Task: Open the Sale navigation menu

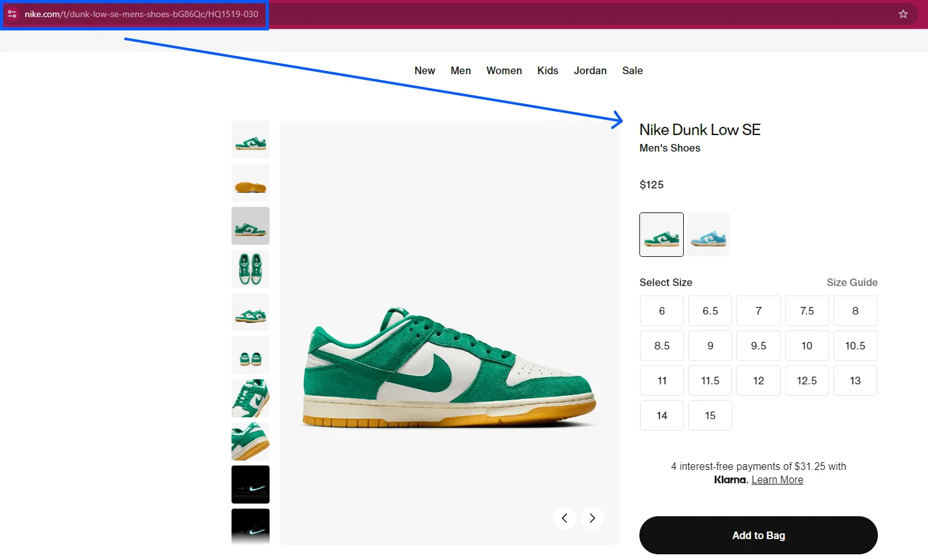Action: coord(632,70)
